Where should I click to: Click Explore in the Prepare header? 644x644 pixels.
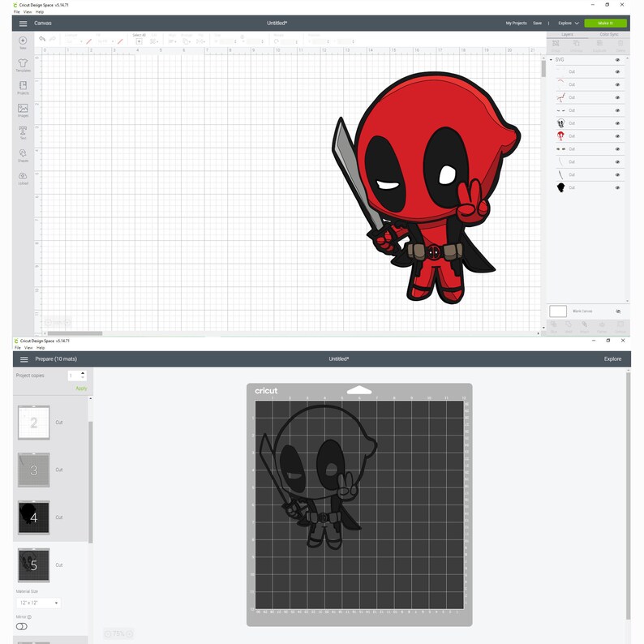pyautogui.click(x=612, y=359)
